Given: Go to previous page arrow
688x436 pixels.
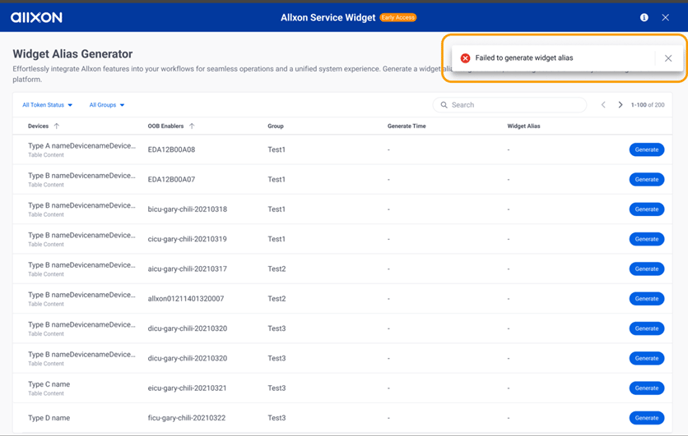Looking at the screenshot, I should [x=603, y=105].
